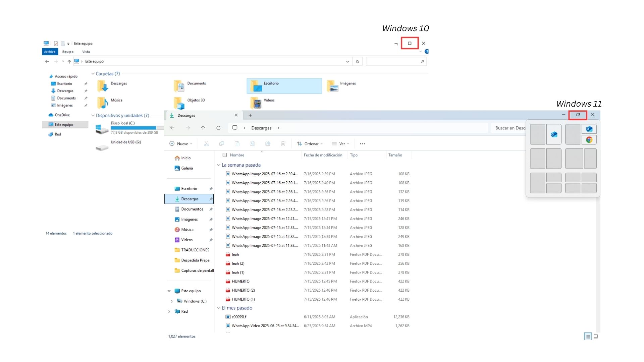Expand the Windows (C:) tree node
Screen dimensions: 644x362
171,301
